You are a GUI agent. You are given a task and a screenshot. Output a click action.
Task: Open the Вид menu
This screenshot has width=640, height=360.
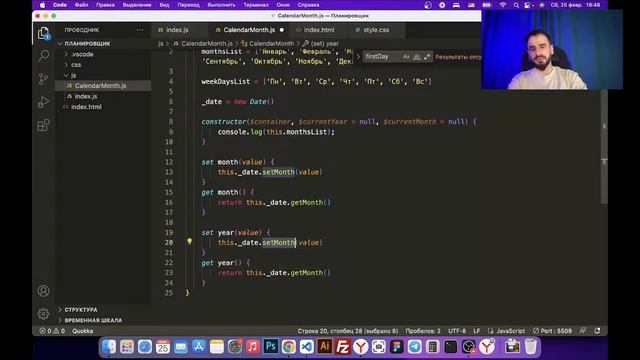pos(164,5)
